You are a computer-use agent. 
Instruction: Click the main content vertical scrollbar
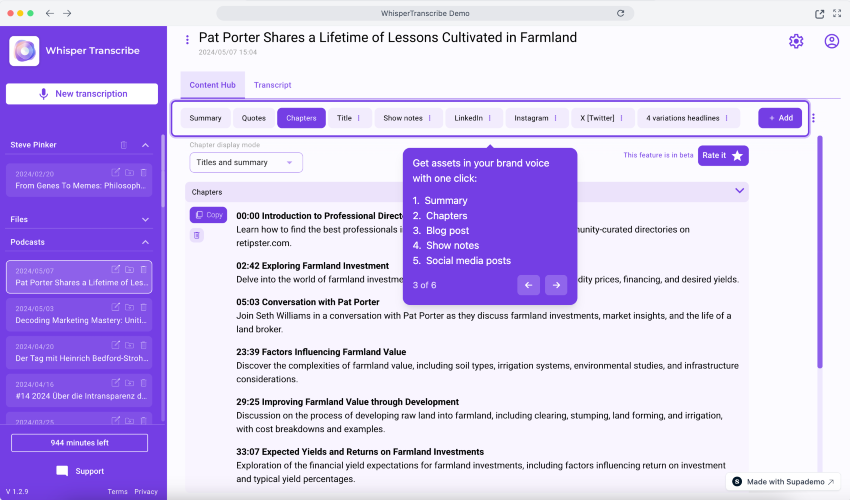[820, 252]
